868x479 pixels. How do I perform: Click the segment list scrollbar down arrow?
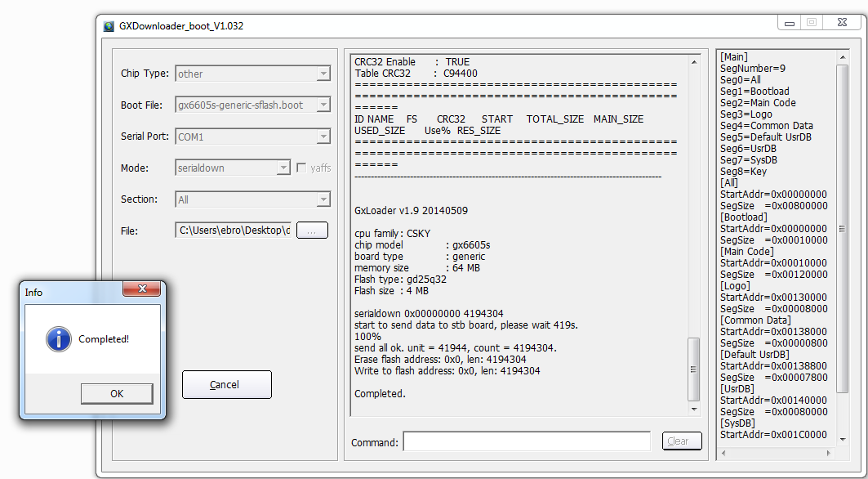(x=843, y=439)
